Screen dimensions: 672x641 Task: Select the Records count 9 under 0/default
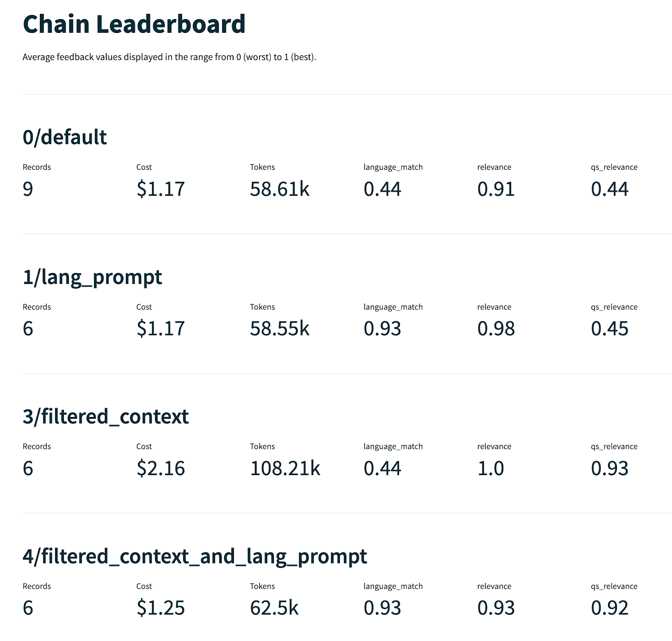28,189
